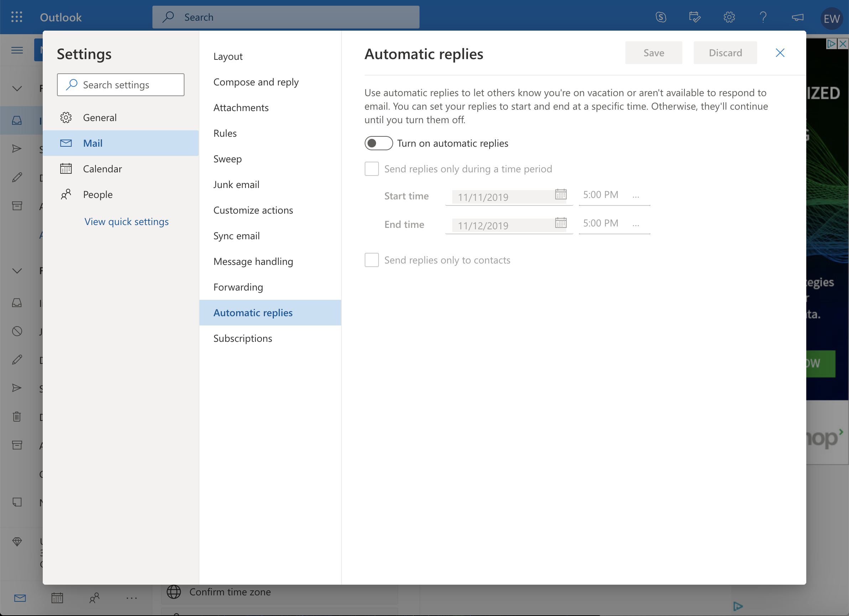The image size is (849, 616).
Task: Open the Skype icon in header
Action: coord(661,17)
